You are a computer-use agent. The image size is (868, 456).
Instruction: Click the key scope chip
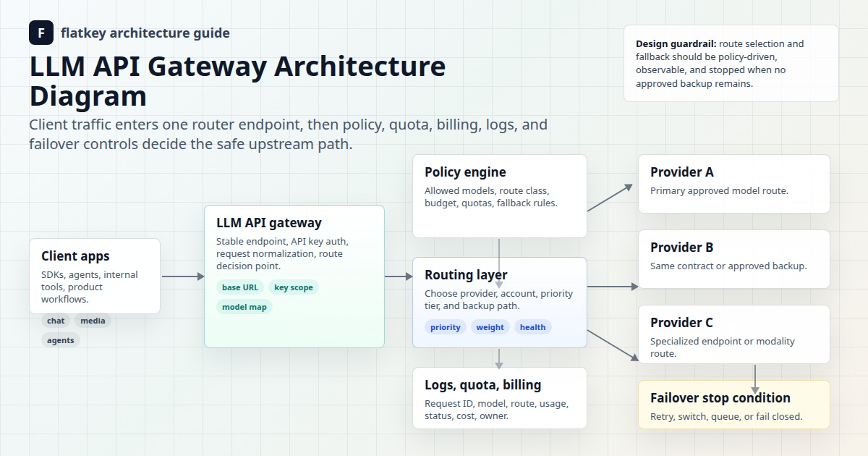(x=294, y=287)
